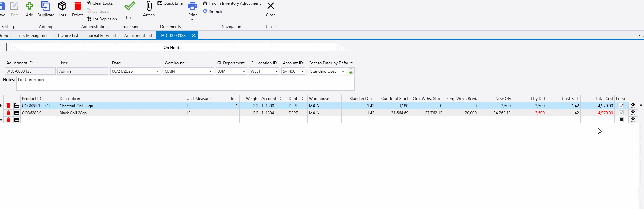Open the Date calendar picker

point(158,71)
